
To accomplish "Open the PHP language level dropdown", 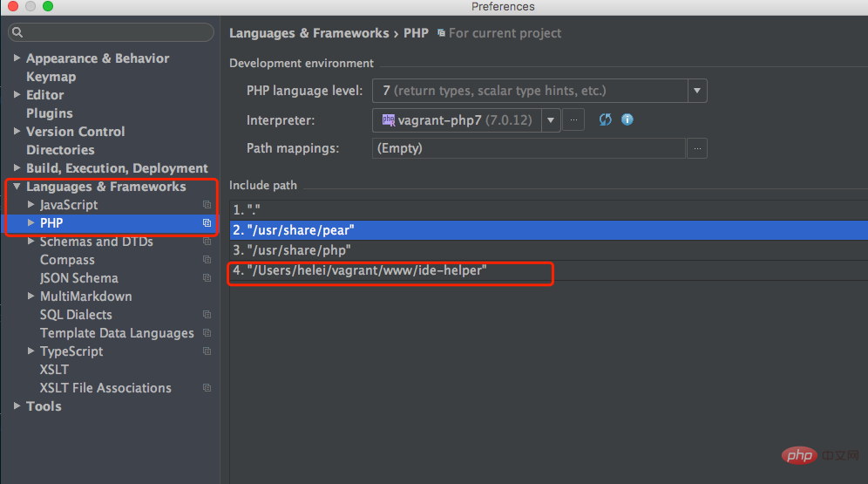I will click(x=696, y=91).
